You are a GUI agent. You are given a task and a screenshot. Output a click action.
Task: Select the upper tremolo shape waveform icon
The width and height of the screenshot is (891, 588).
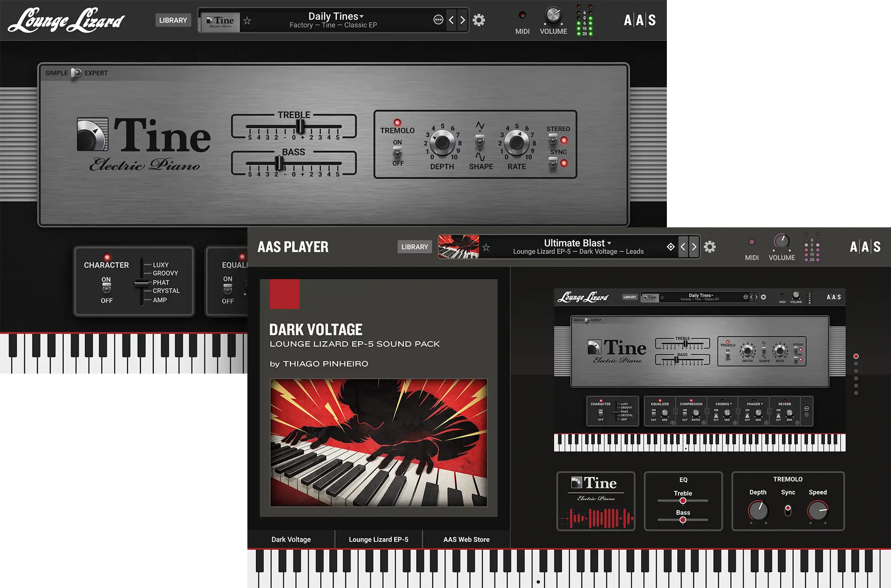click(x=480, y=126)
